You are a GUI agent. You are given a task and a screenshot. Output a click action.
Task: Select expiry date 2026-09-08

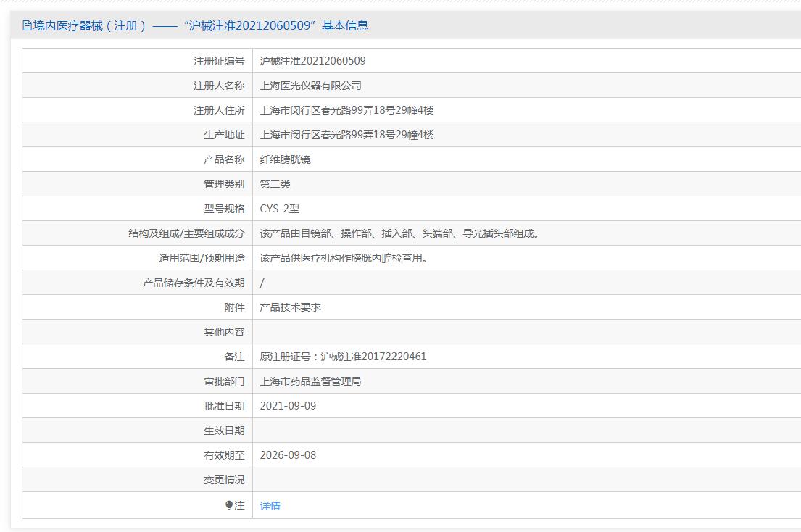pyautogui.click(x=288, y=455)
